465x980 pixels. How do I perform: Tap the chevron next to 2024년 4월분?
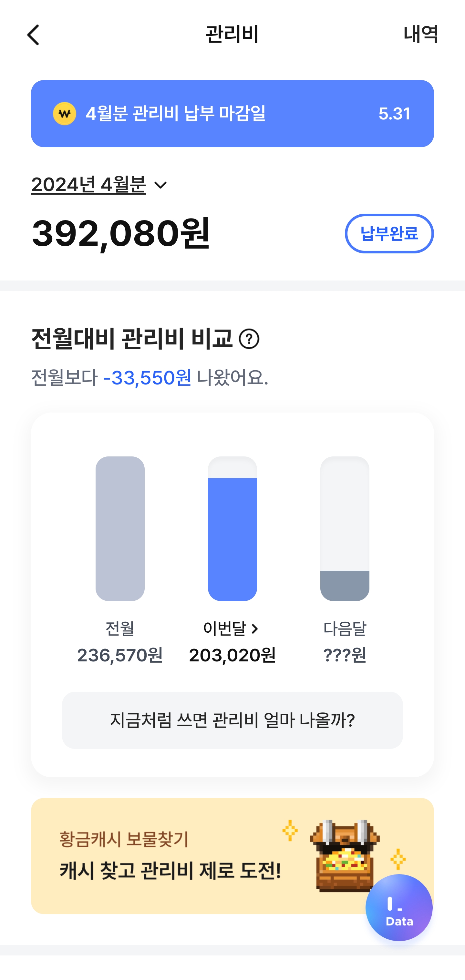click(x=160, y=185)
